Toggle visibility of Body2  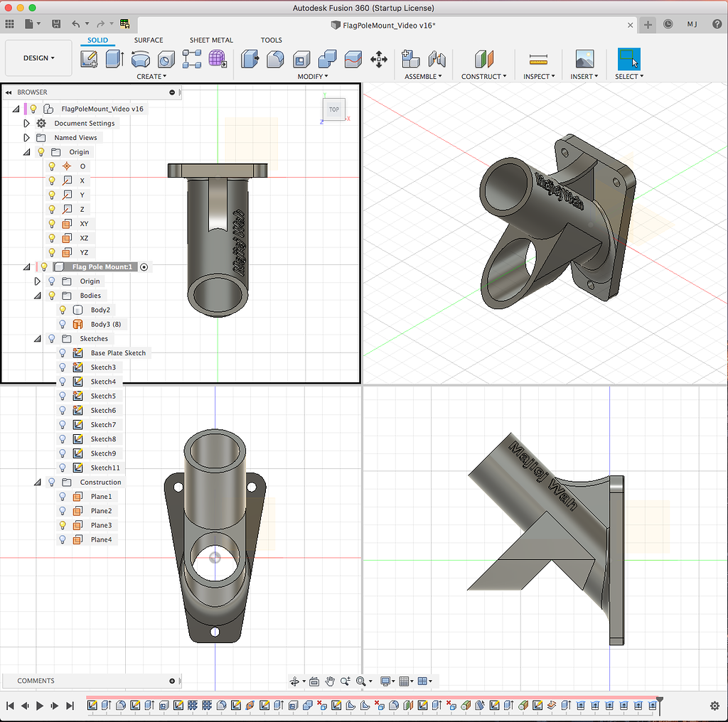point(62,309)
